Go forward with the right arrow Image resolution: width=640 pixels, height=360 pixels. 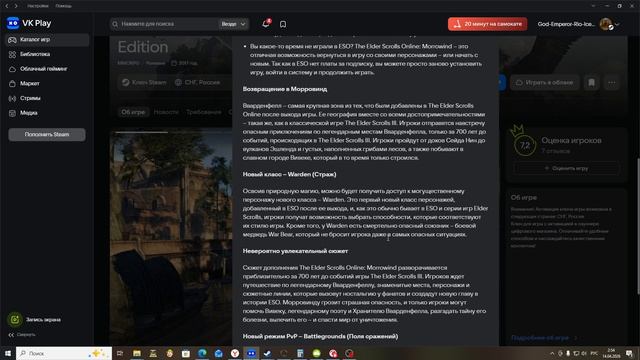[x=16, y=6]
